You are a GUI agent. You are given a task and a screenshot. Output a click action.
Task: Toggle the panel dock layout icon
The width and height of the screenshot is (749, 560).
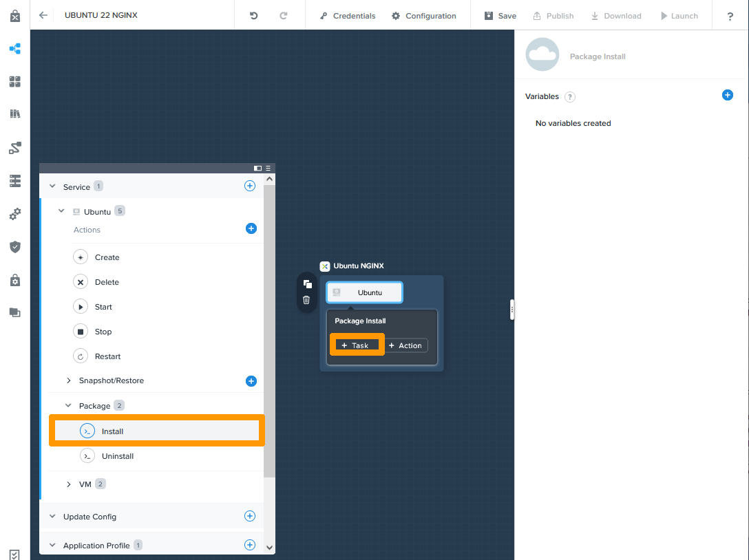tap(257, 168)
